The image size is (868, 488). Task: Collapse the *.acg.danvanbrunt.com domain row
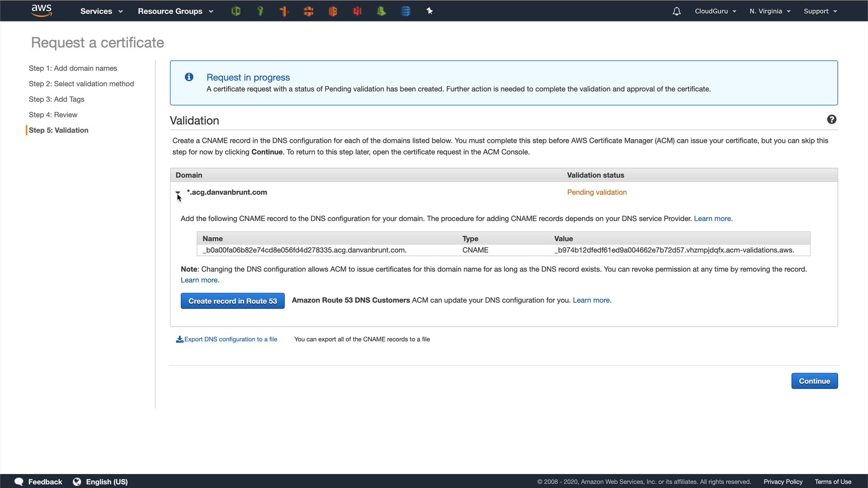[178, 192]
